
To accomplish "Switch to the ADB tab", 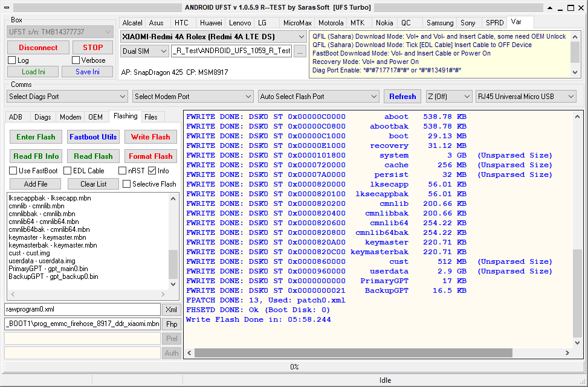I will tap(15, 117).
